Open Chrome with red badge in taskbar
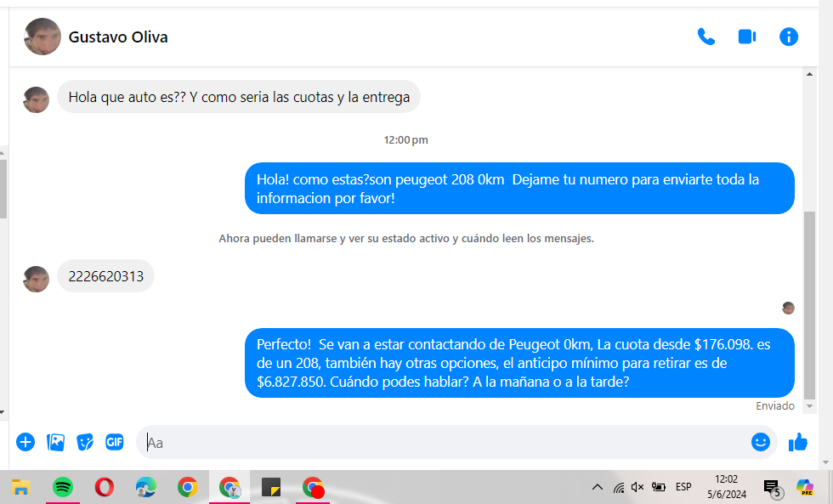The width and height of the screenshot is (833, 504). [313, 487]
